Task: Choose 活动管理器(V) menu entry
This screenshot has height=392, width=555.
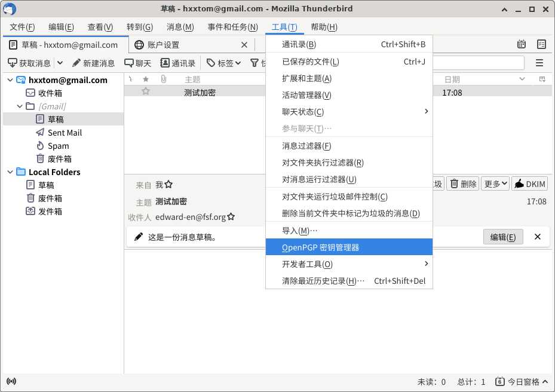Action: click(349, 95)
